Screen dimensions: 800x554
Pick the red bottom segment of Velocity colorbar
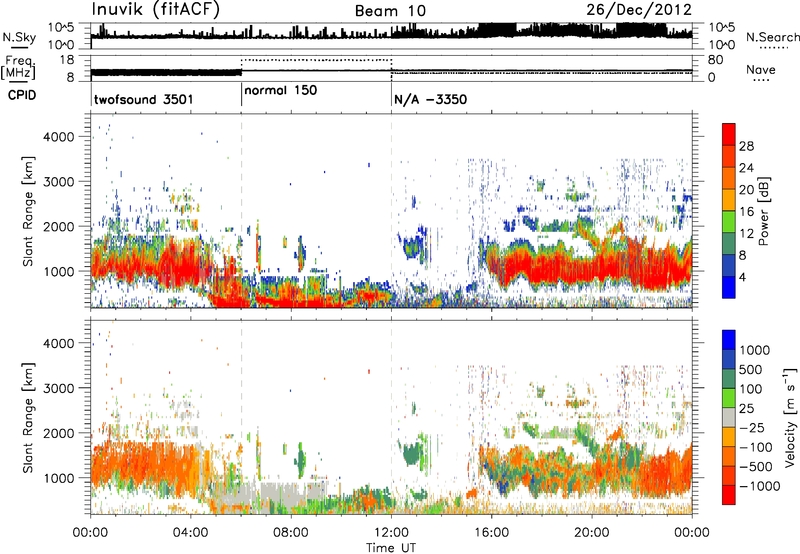[729, 495]
